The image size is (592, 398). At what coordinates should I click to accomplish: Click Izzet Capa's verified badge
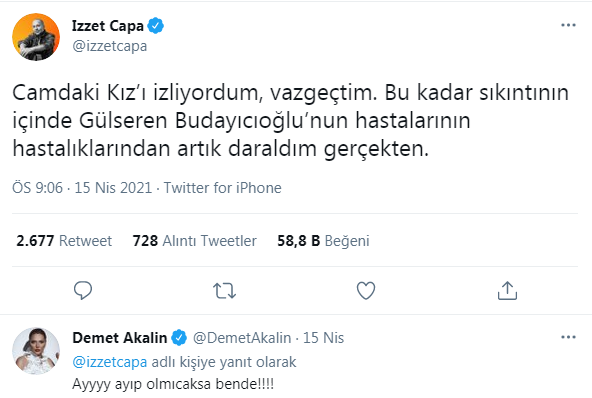156,26
